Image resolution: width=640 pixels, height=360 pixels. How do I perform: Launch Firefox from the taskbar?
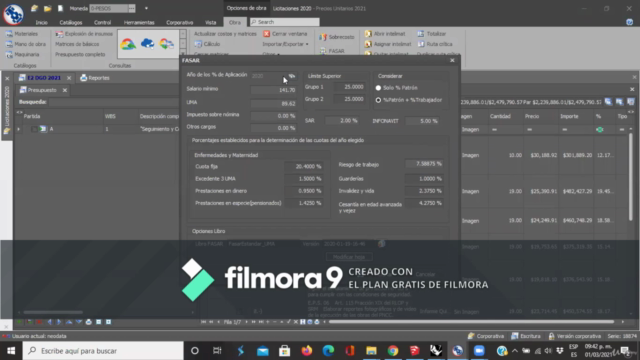click(307, 351)
